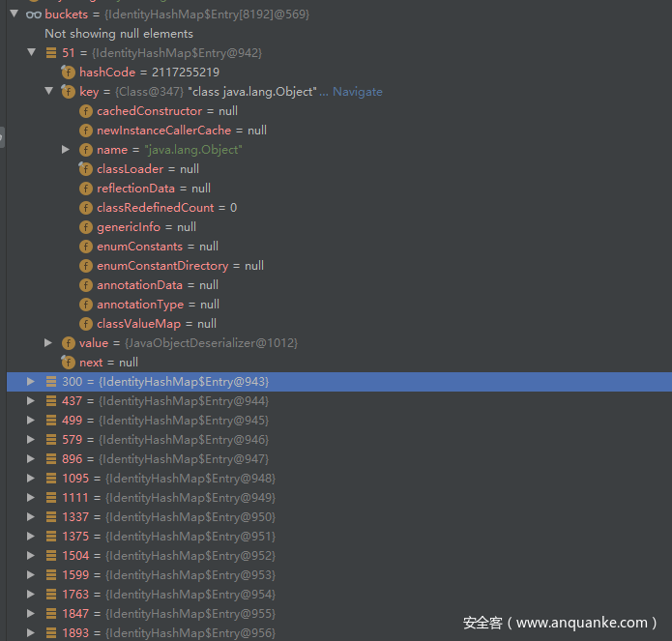Click the field icon next to next = null
672x641 pixels.
coord(68,363)
